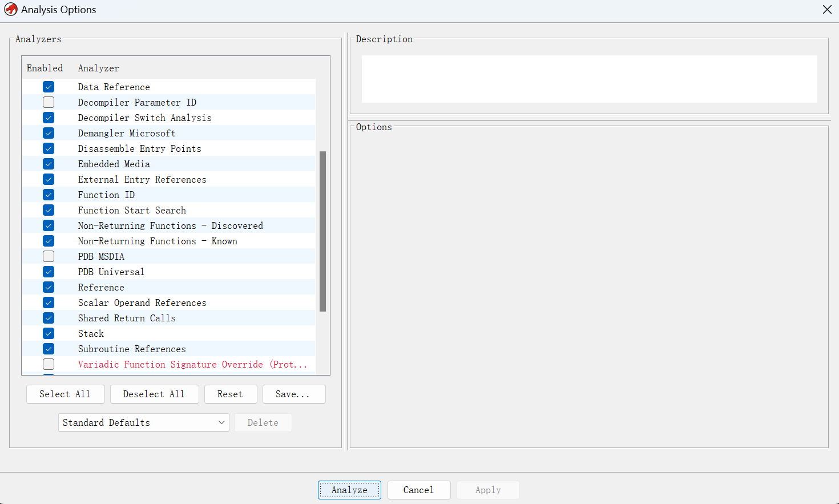Close the Analysis Options dialog
The height and width of the screenshot is (504, 839).
click(827, 10)
